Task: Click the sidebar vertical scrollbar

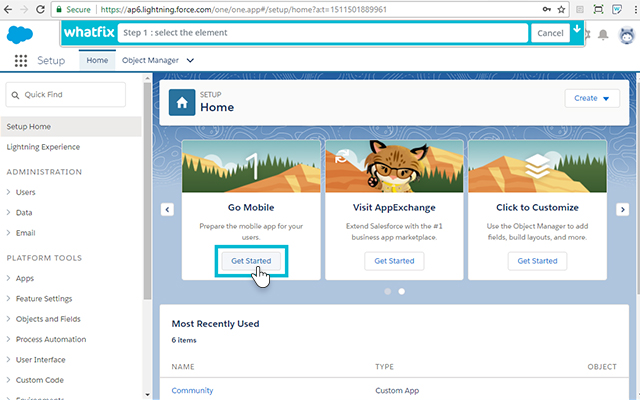Action: [x=147, y=192]
